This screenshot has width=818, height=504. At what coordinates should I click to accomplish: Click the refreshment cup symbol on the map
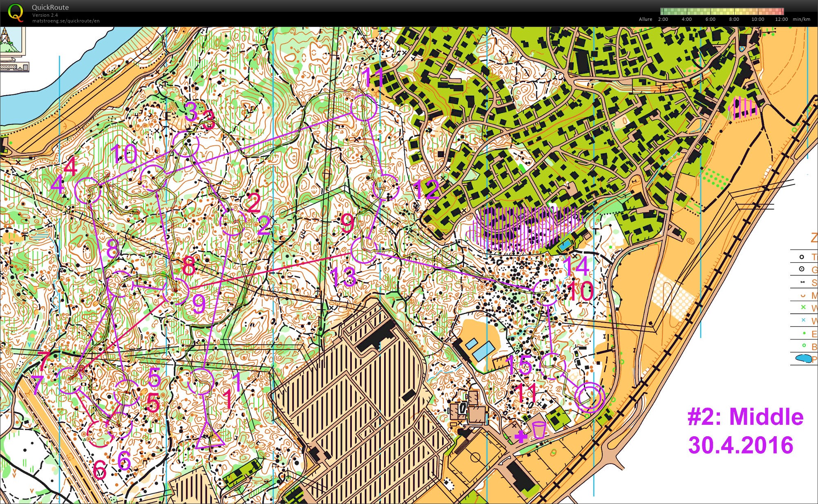click(539, 430)
